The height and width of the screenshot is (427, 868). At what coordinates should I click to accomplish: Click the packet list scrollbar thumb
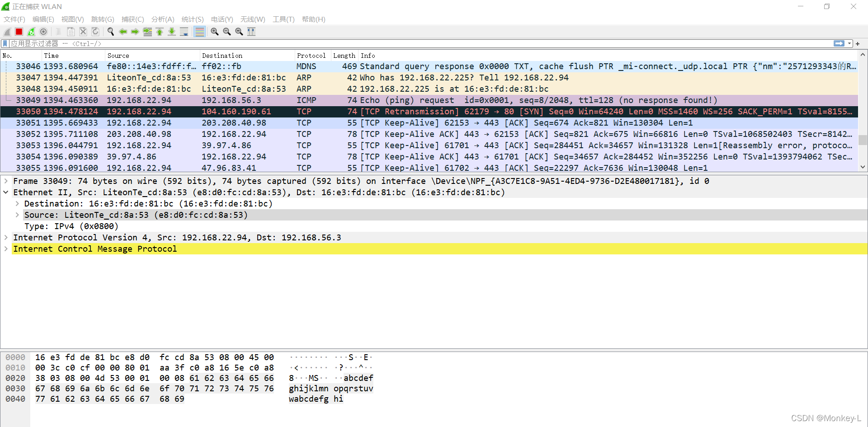click(863, 140)
